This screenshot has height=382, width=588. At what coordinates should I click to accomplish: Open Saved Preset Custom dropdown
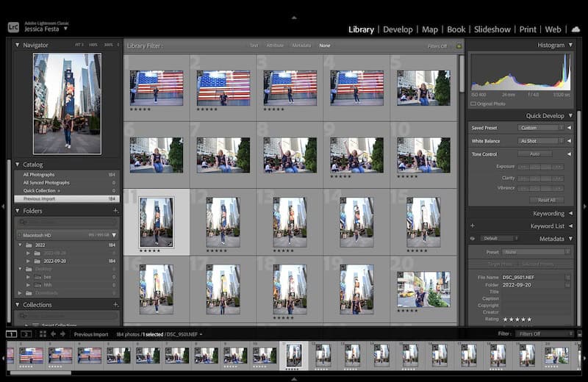pyautogui.click(x=540, y=128)
